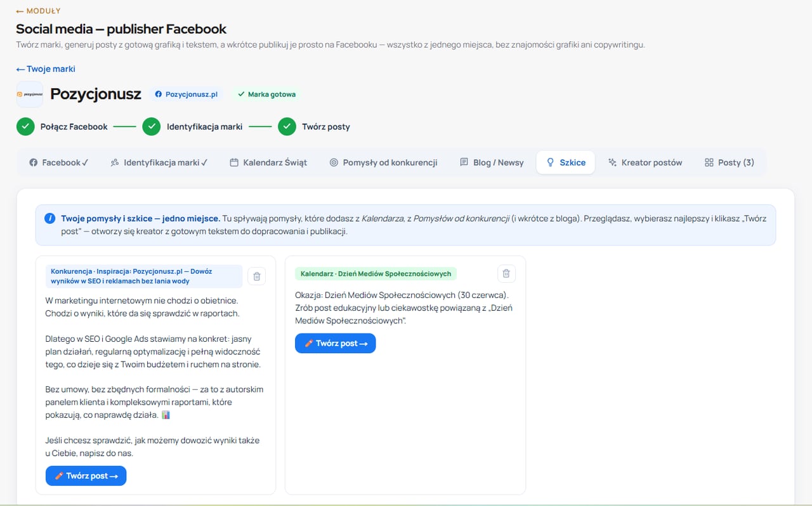Click the green check for Identyfikacja marki step
Image resolution: width=812 pixels, height=506 pixels.
click(152, 127)
